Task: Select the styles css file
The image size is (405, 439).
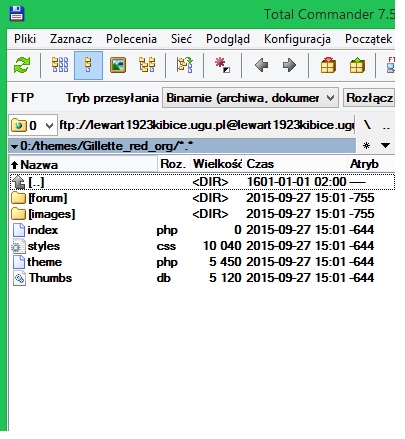Action: (x=202, y=246)
